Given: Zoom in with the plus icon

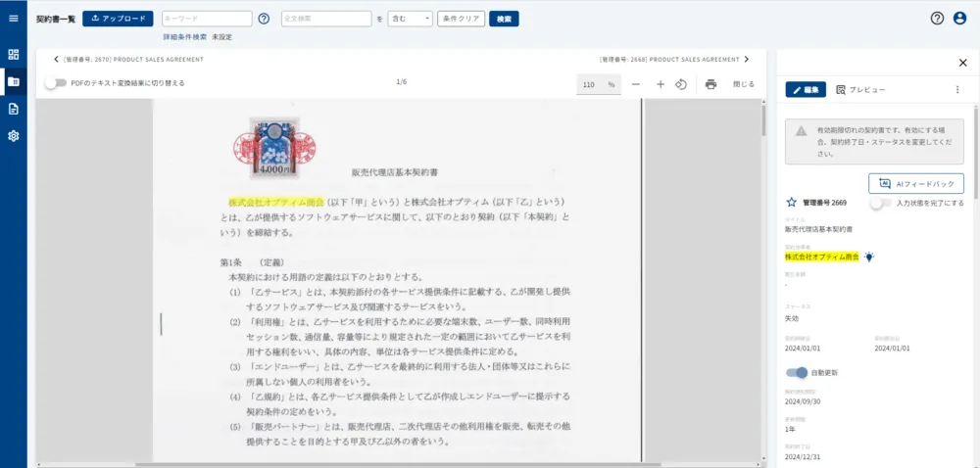Looking at the screenshot, I should click(x=660, y=84).
